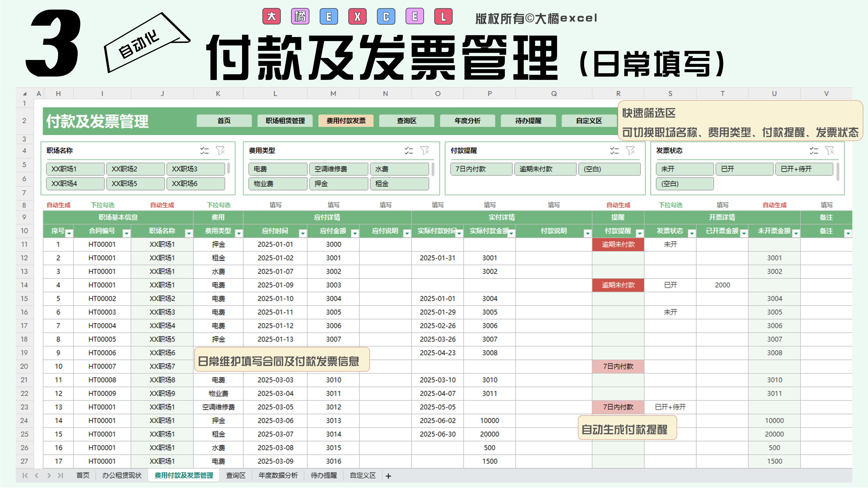Clear filter on 职场名称 slicer
The image size is (868, 488).
click(220, 151)
